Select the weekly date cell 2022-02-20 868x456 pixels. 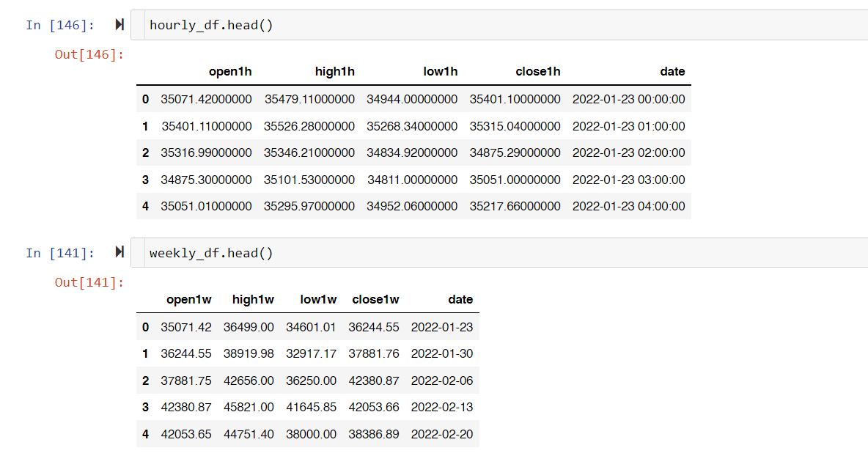point(442,435)
